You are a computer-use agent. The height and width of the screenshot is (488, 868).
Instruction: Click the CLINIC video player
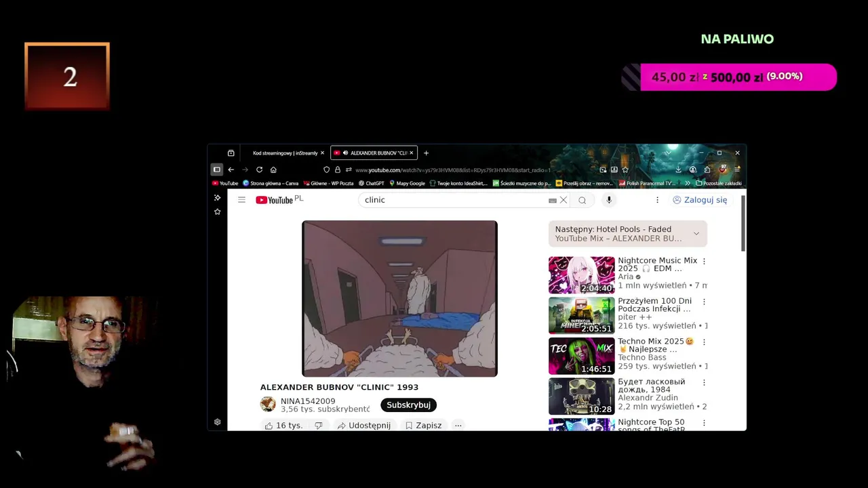[399, 298]
